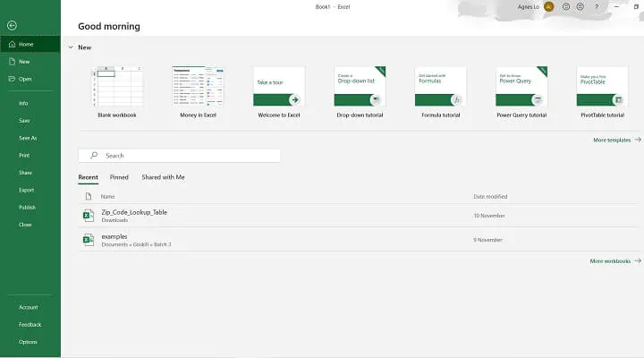Sort by the Date modified column header
Image resolution: width=644 pixels, height=358 pixels.
490,197
